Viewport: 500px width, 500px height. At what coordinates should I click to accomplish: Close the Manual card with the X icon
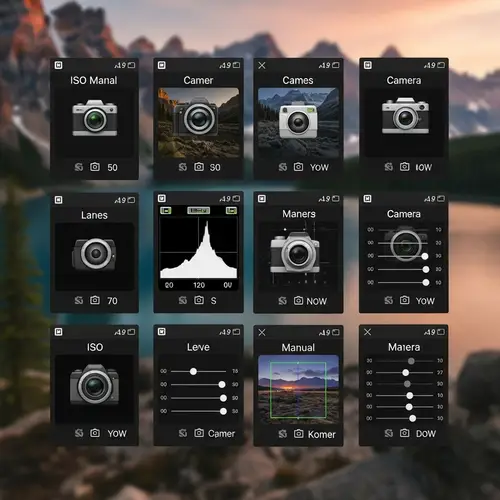click(x=262, y=332)
